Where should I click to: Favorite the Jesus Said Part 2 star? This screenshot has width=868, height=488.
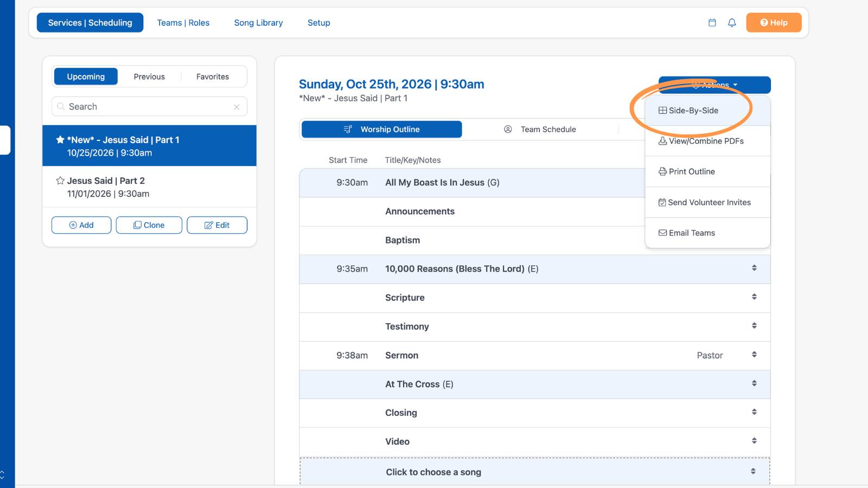pyautogui.click(x=60, y=181)
